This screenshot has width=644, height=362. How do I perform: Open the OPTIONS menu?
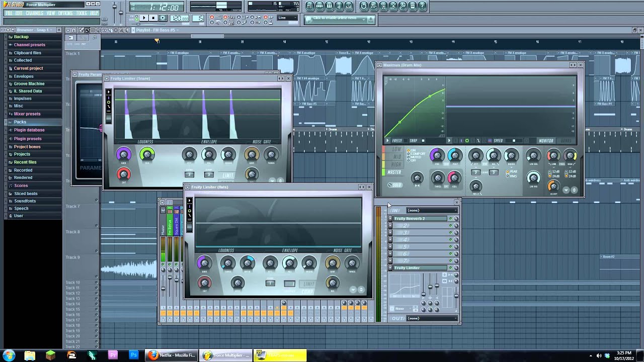click(x=66, y=13)
